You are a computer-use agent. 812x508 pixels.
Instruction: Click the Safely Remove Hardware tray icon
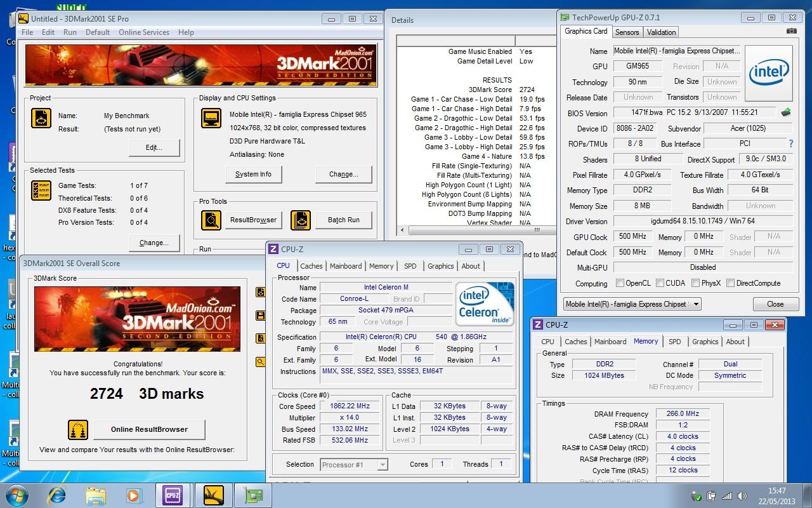pos(697,496)
